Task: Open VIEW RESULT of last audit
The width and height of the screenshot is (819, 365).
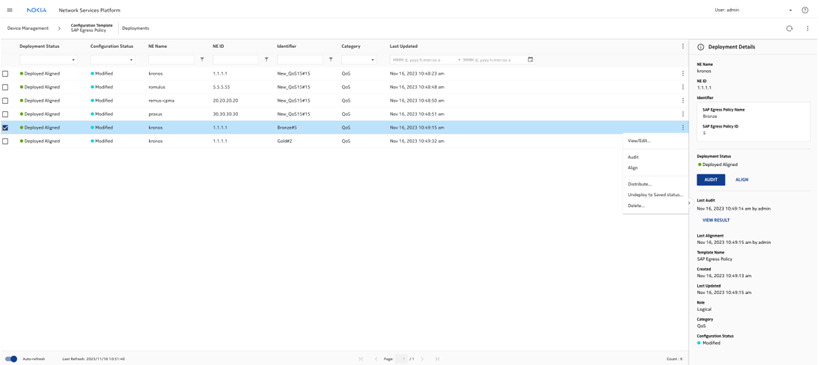Action: tap(716, 220)
